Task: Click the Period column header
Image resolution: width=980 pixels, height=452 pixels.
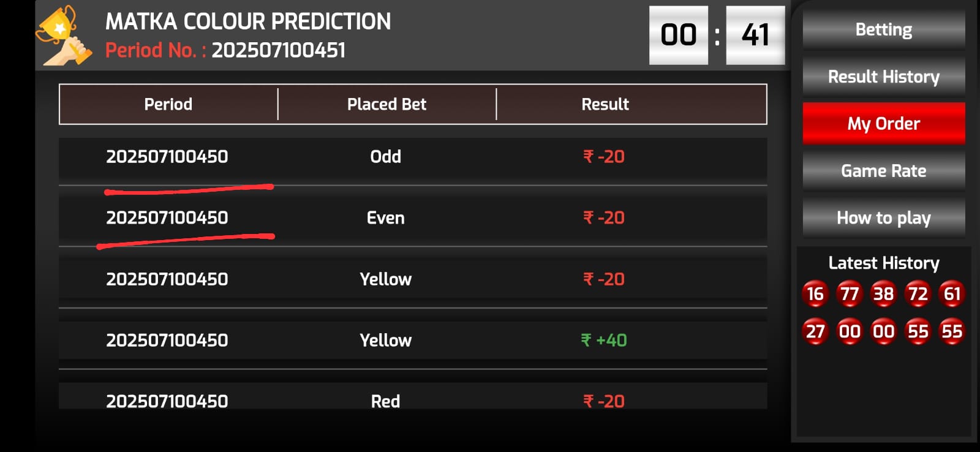Action: [168, 104]
